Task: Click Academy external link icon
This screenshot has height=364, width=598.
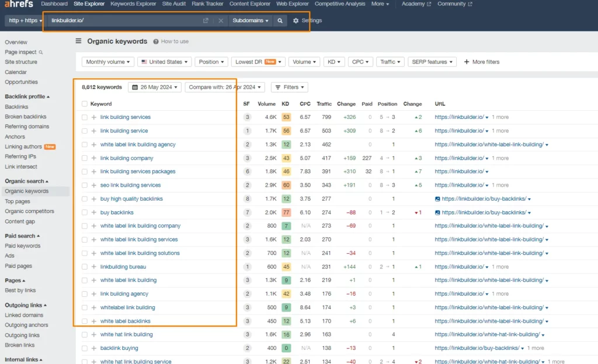Action: pos(429,4)
